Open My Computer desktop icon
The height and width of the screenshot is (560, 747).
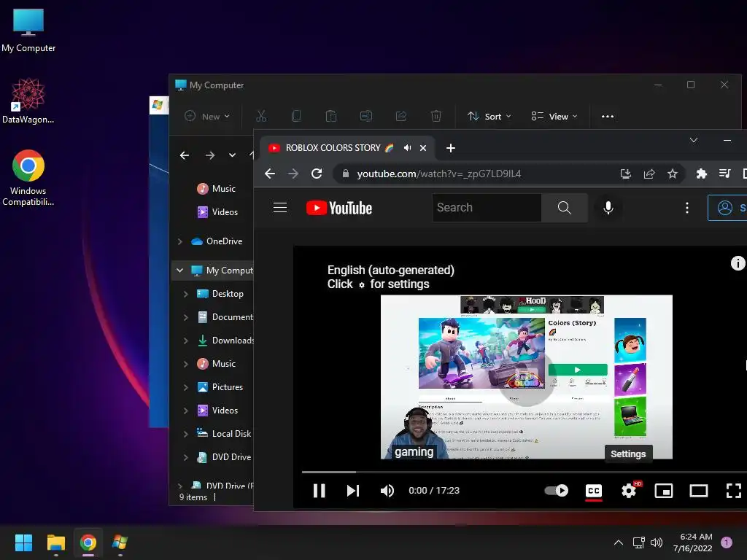tap(28, 31)
